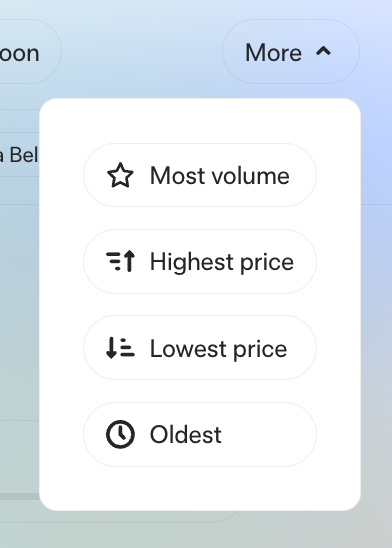This screenshot has height=548, width=392.
Task: Choose the Highest price sort option
Action: pyautogui.click(x=200, y=261)
